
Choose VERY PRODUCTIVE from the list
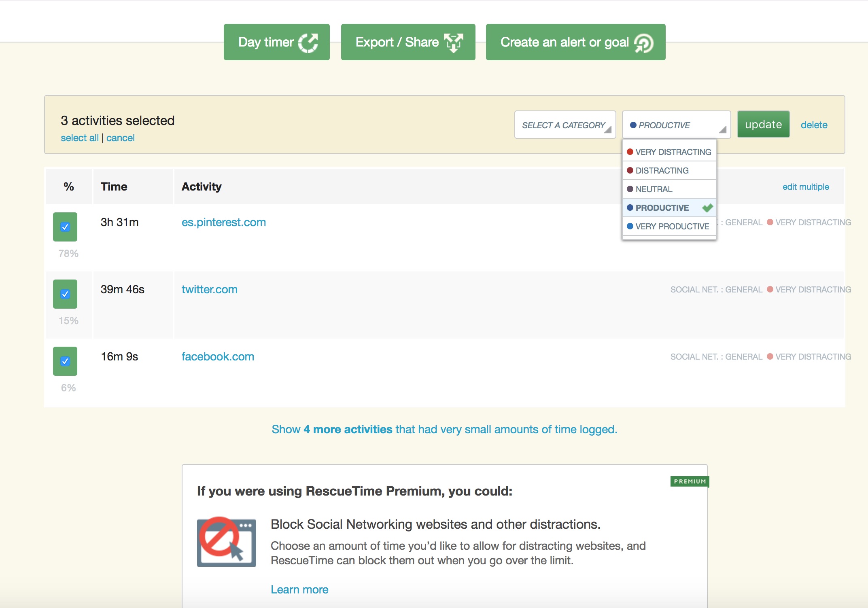pyautogui.click(x=669, y=227)
